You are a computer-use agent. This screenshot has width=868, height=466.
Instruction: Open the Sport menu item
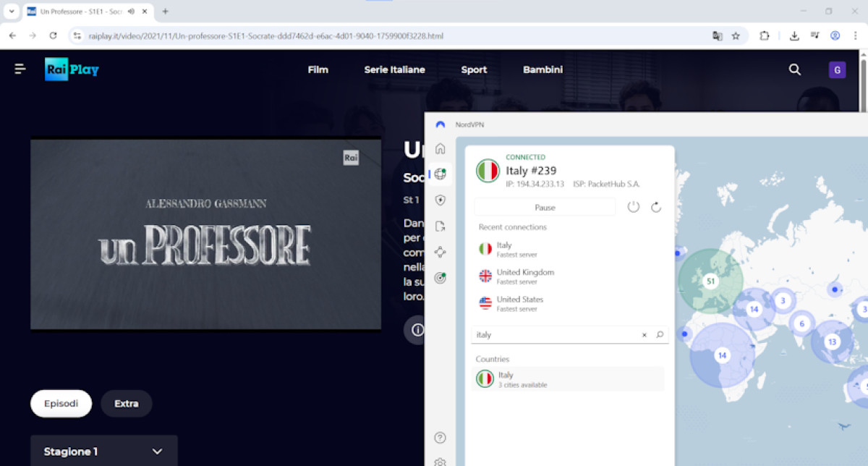pyautogui.click(x=474, y=69)
